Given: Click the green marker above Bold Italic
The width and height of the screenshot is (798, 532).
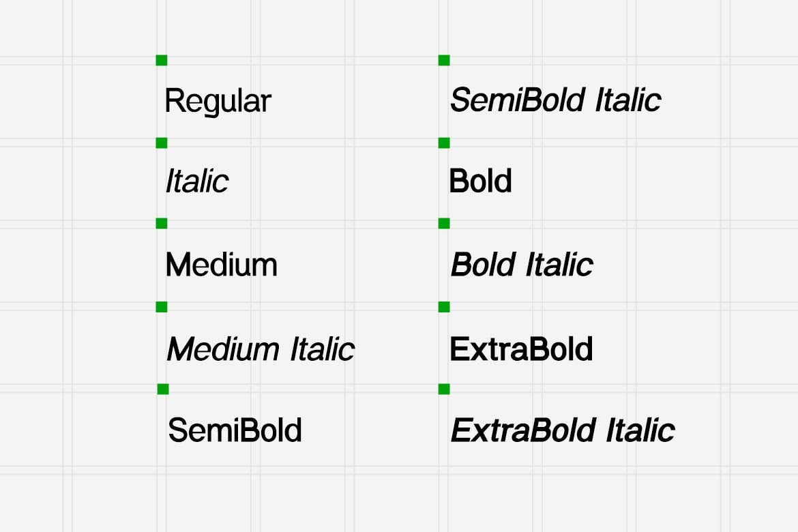Looking at the screenshot, I should click(444, 224).
